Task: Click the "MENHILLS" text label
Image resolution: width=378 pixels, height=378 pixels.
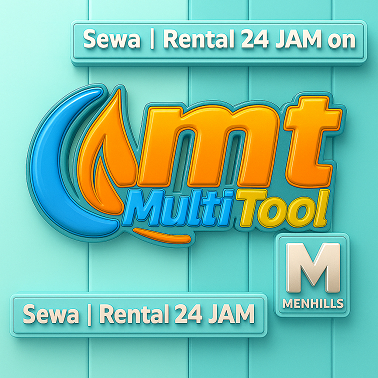Action: pos(313,304)
